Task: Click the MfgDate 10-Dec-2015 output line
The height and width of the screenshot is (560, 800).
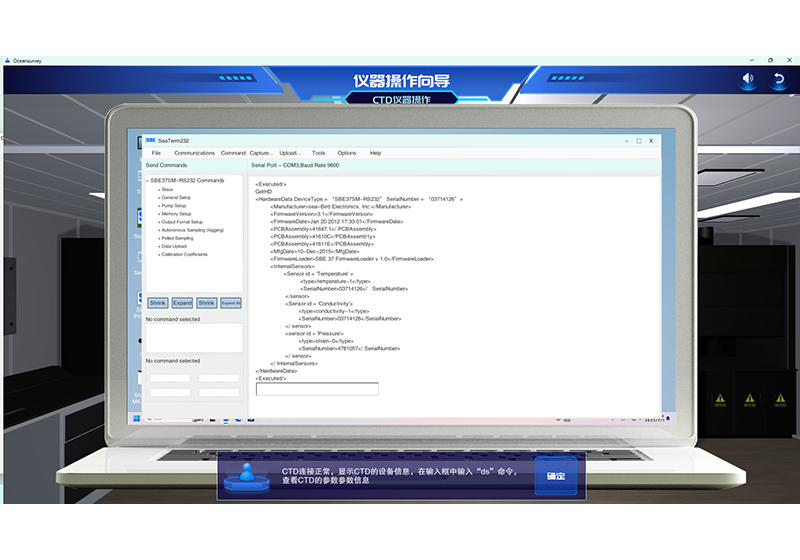Action: (315, 251)
